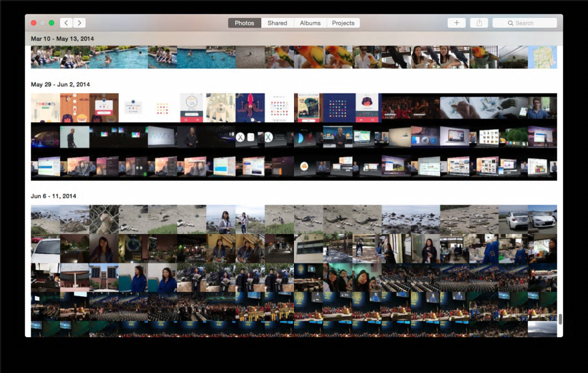This screenshot has width=588, height=373.
Task: Open the share menu button
Action: (479, 23)
